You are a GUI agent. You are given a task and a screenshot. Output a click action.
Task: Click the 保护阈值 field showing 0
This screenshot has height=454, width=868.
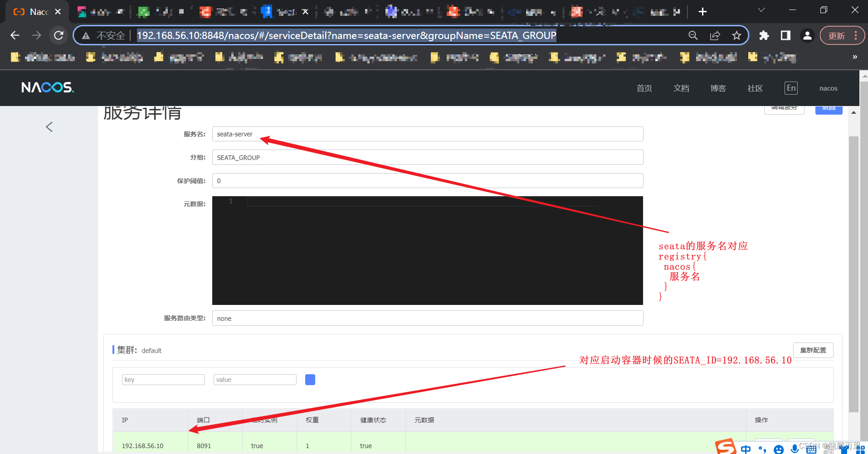[x=428, y=180]
